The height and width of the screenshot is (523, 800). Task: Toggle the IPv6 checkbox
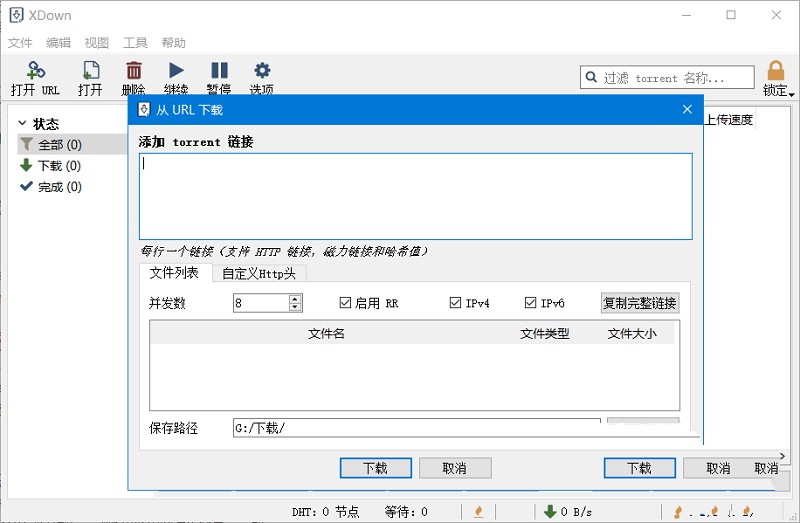530,303
